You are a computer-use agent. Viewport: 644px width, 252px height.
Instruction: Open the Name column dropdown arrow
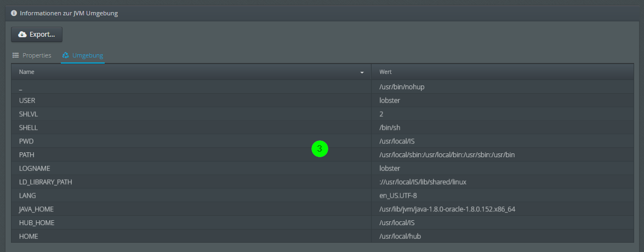(362, 72)
